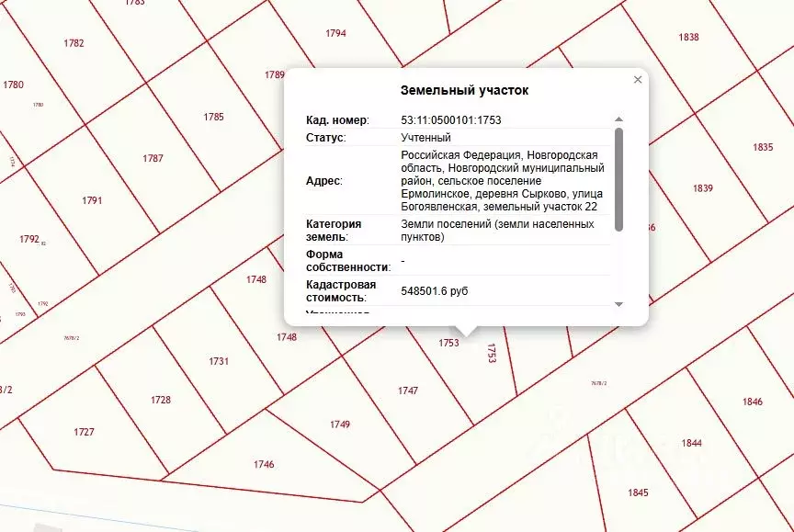Select land parcel 1749
Image resolution: width=794 pixels, height=532 pixels.
click(340, 424)
